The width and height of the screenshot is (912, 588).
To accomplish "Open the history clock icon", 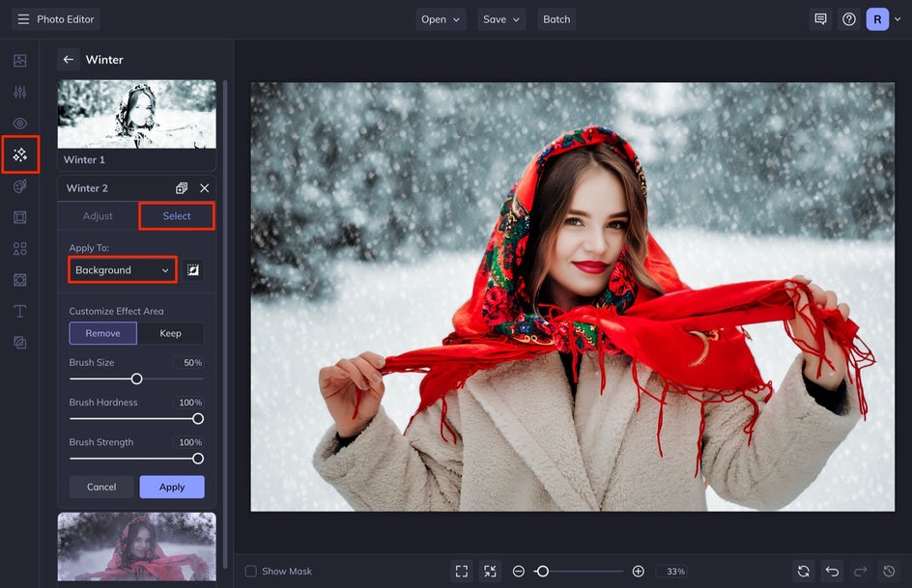I will pyautogui.click(x=889, y=572).
